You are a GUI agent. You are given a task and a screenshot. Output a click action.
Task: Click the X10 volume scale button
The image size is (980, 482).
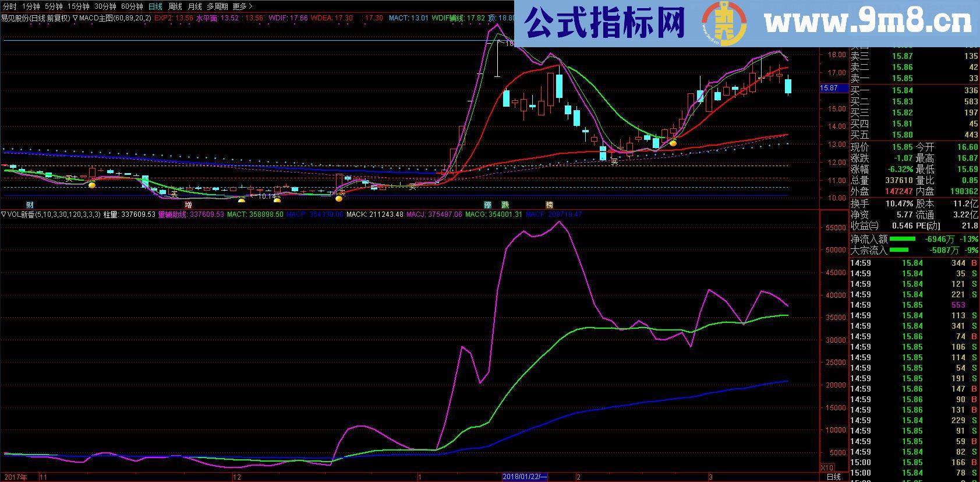click(826, 468)
